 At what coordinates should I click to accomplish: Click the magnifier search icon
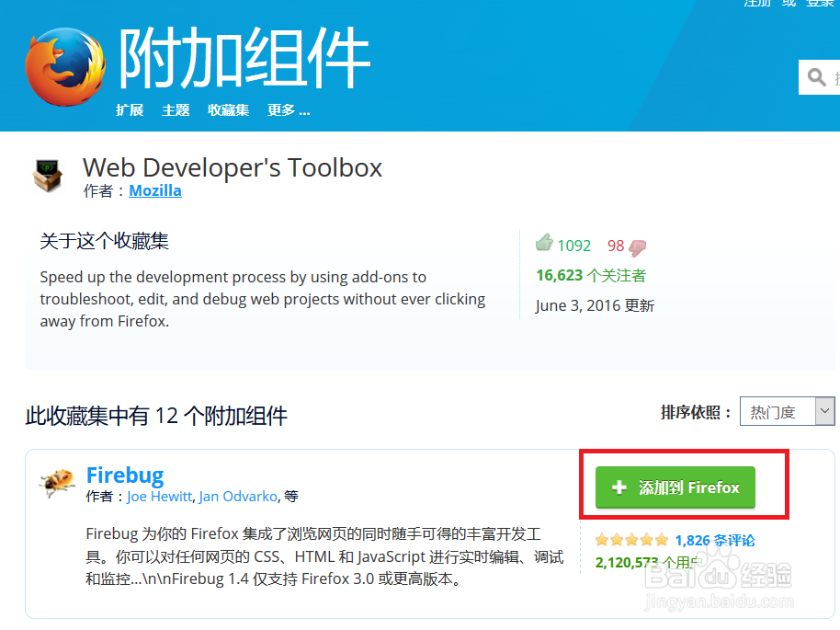[x=816, y=77]
